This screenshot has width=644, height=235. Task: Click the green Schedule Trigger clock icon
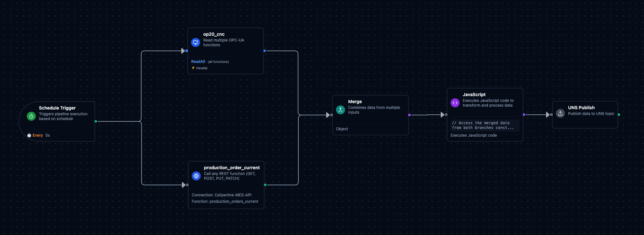click(31, 116)
